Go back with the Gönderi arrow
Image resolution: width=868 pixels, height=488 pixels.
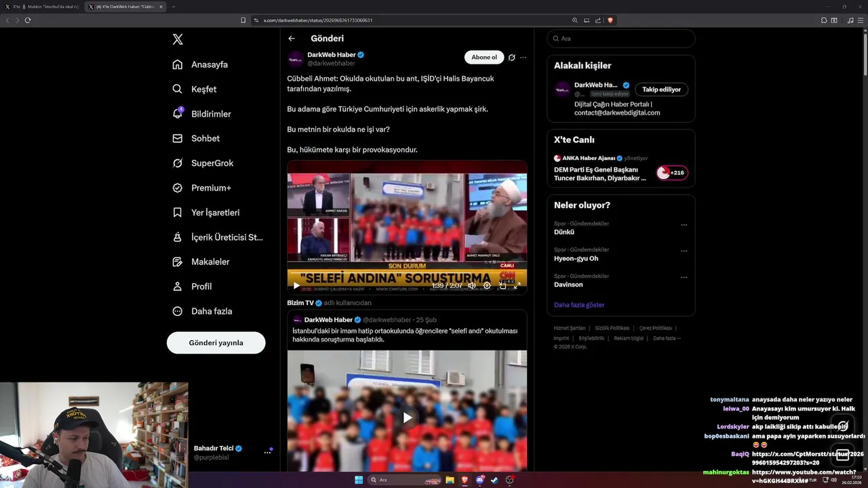coord(292,39)
